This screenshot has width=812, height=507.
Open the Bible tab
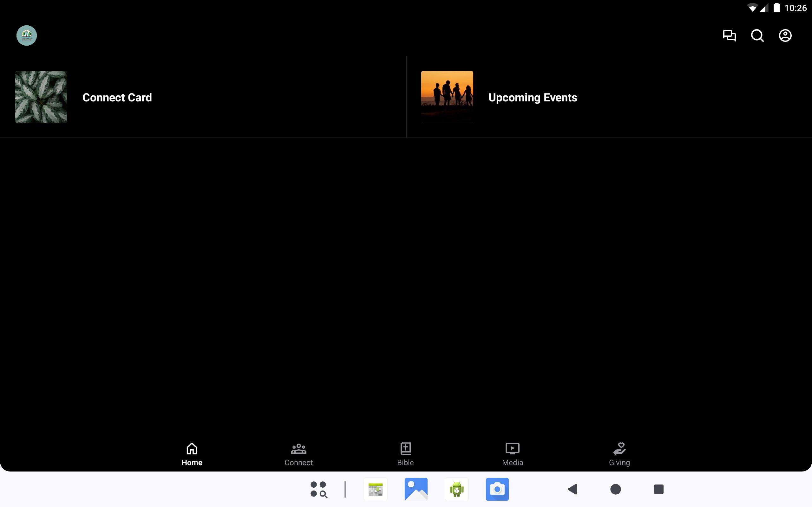(405, 454)
